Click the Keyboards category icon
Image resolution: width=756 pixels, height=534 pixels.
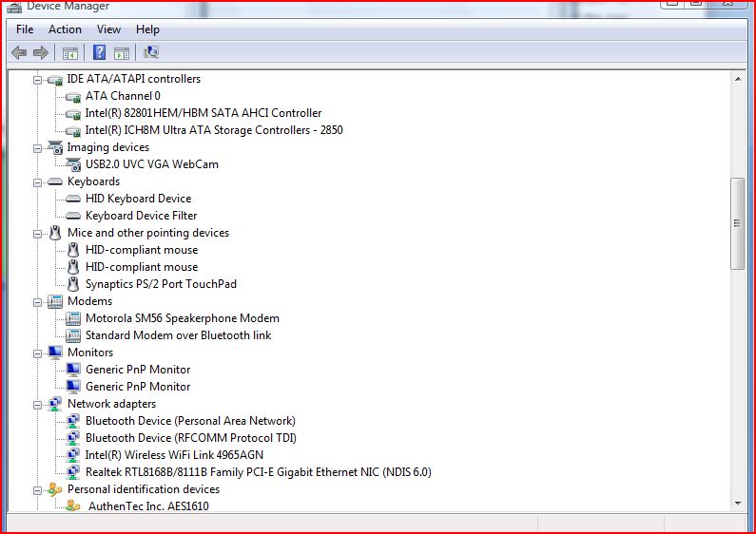[x=55, y=181]
